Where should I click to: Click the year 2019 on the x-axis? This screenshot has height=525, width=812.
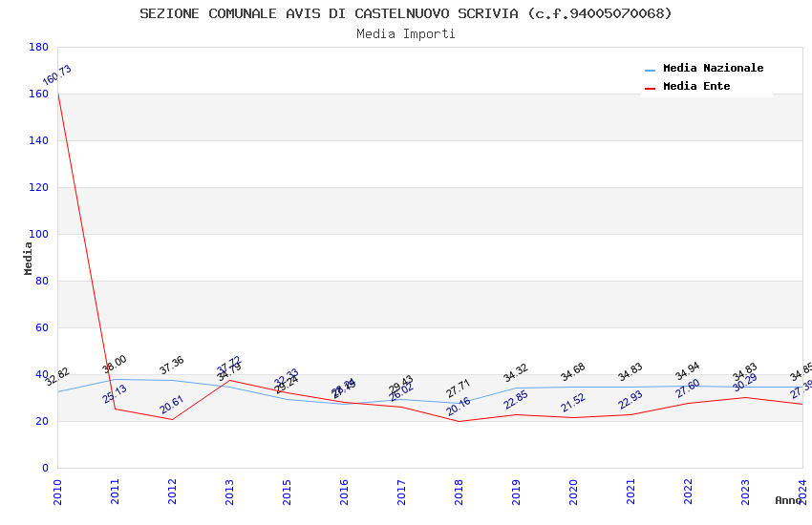point(516,492)
